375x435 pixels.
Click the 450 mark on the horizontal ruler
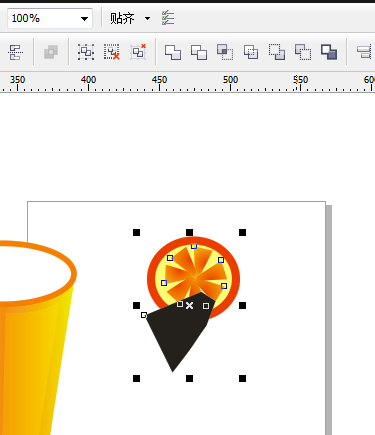coord(159,80)
